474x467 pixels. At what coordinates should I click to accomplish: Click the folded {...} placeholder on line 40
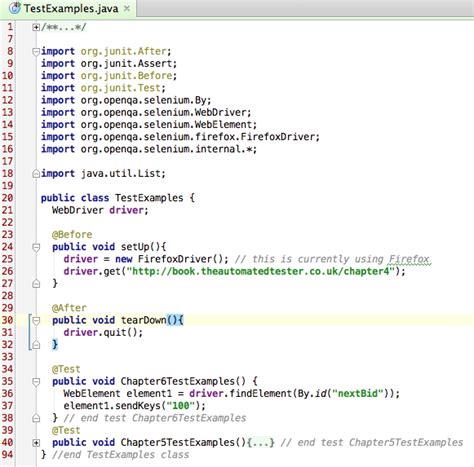[x=261, y=442]
